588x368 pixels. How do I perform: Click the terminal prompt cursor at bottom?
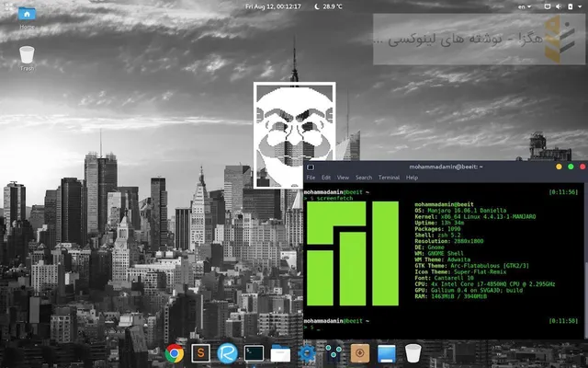318,328
